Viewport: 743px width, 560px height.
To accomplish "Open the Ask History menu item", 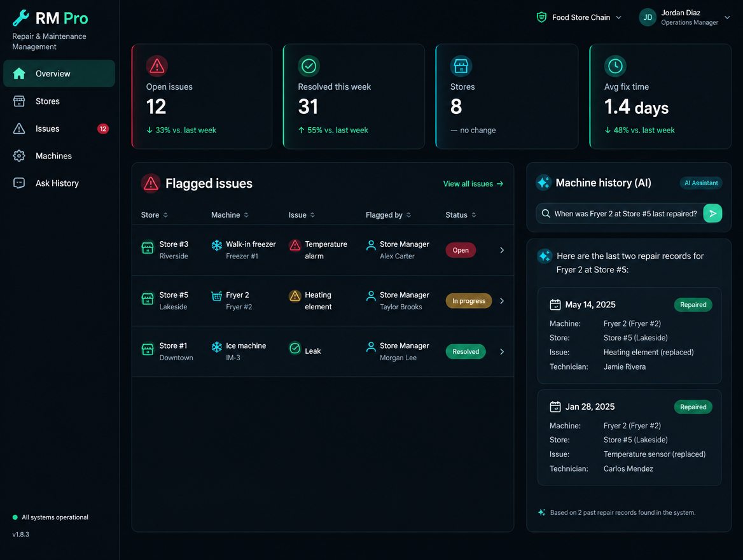I will [x=59, y=183].
